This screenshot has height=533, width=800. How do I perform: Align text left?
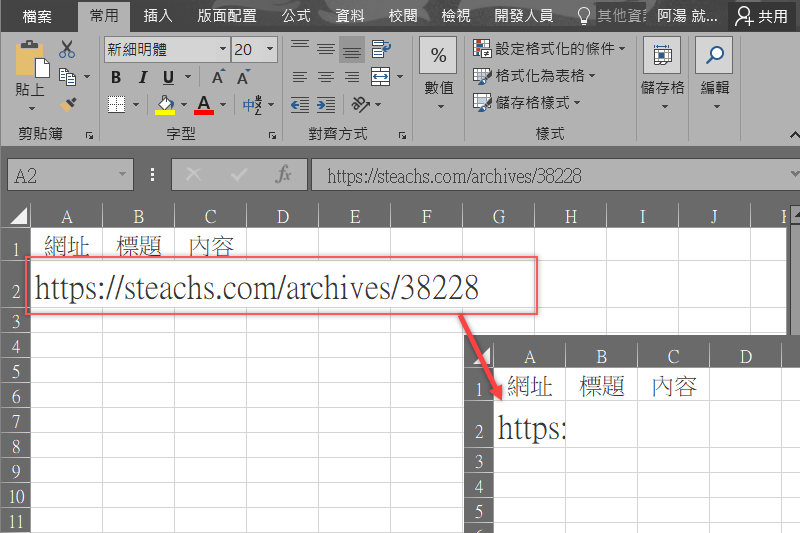pyautogui.click(x=299, y=77)
